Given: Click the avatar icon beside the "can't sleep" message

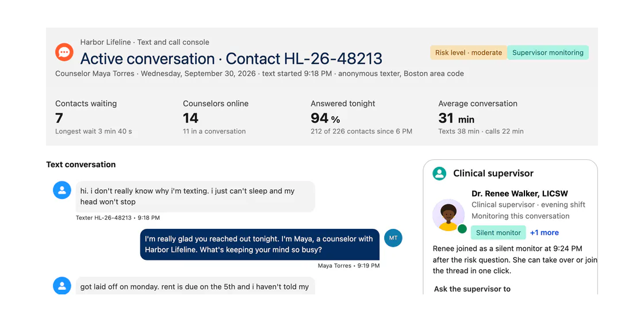Looking at the screenshot, I should [x=62, y=190].
